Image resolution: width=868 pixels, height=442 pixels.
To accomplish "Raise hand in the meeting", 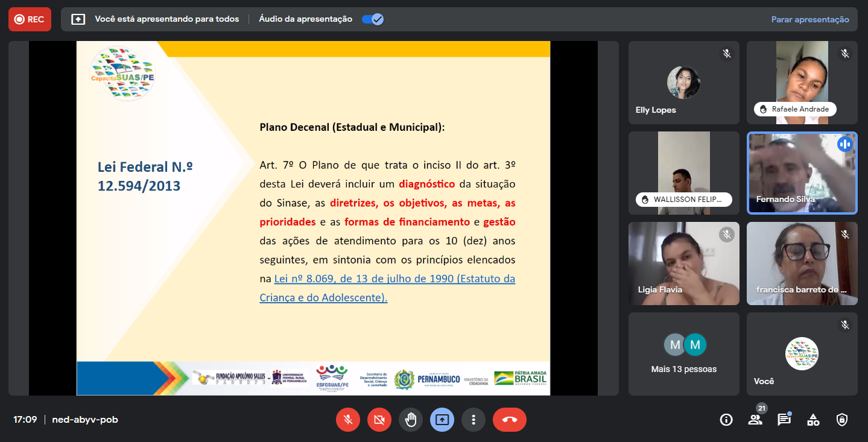I will pyautogui.click(x=411, y=420).
